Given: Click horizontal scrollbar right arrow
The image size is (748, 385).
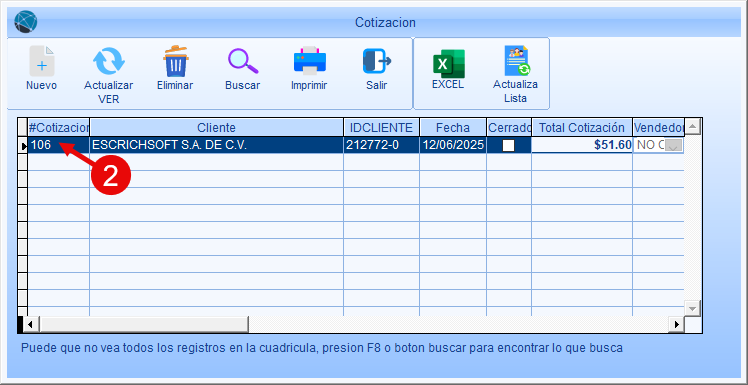Looking at the screenshot, I should (676, 325).
